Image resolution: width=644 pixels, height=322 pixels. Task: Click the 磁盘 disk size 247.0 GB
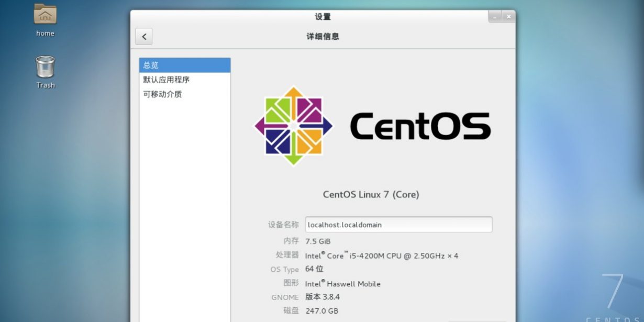pyautogui.click(x=322, y=310)
